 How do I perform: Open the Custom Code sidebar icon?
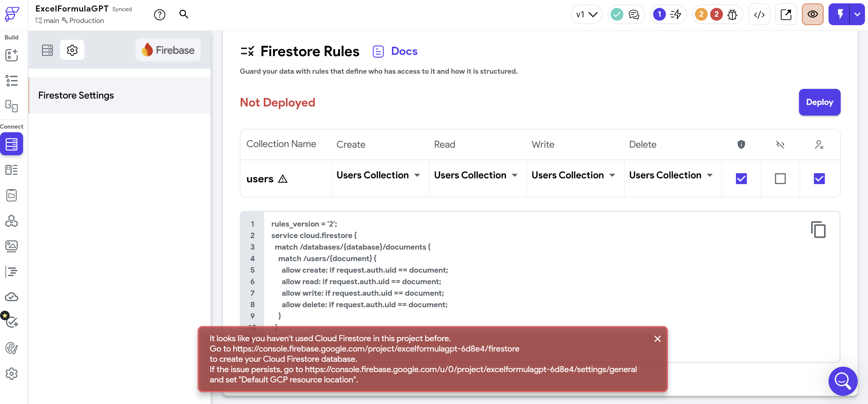pyautogui.click(x=12, y=271)
